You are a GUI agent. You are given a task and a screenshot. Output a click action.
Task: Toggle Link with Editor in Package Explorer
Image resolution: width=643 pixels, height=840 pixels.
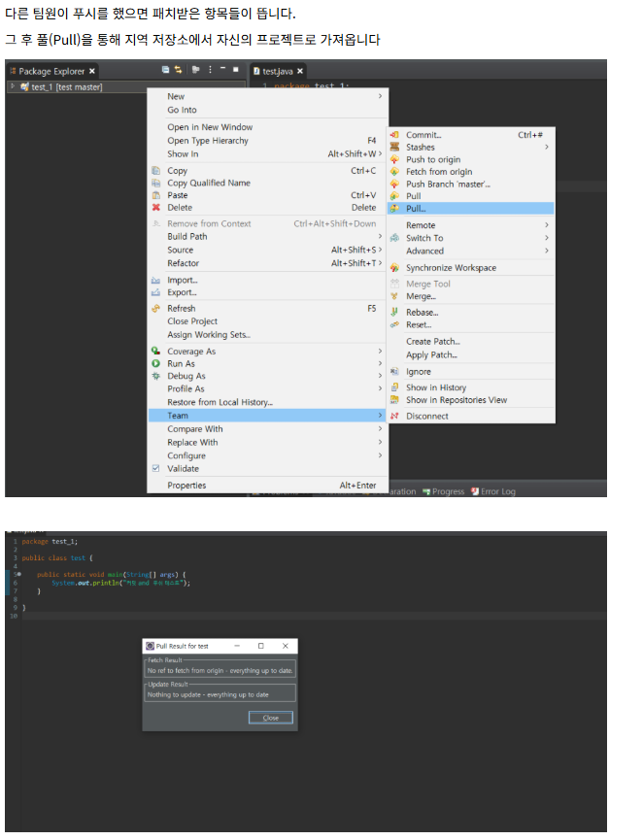[179, 70]
